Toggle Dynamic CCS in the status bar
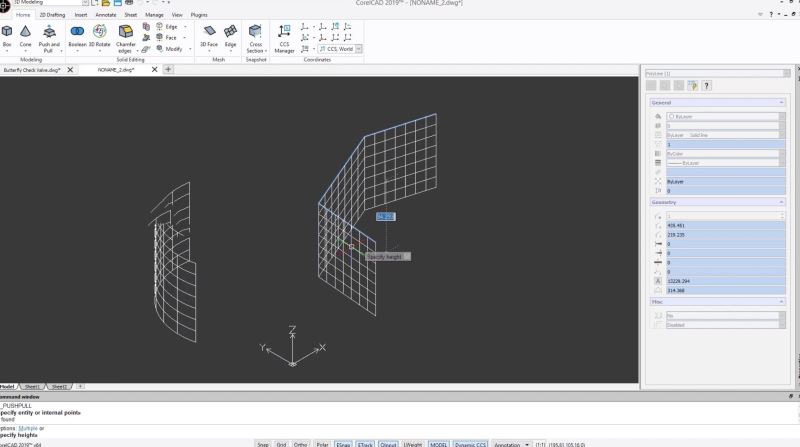The image size is (800, 447). (x=470, y=444)
